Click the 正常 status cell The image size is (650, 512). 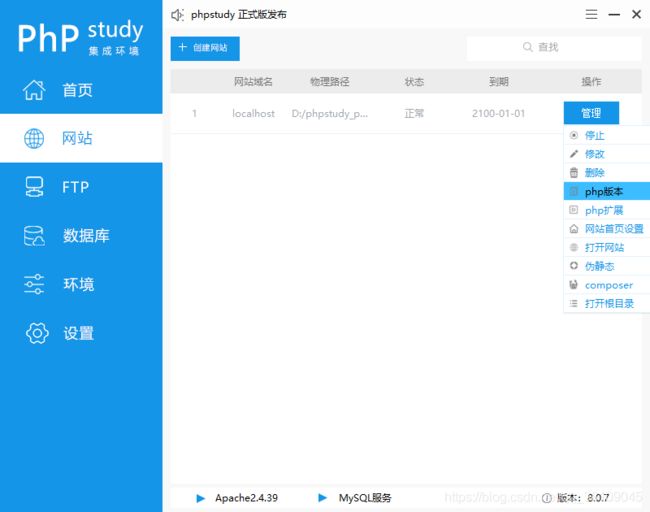tap(414, 114)
